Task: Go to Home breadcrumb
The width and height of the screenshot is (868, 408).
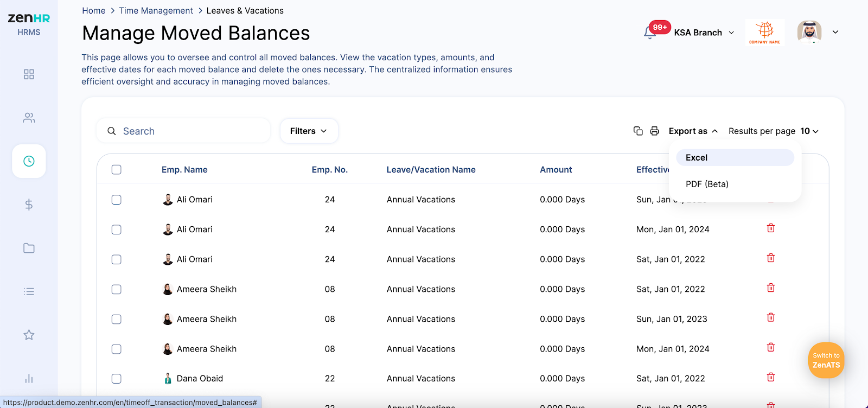Action: point(94,11)
